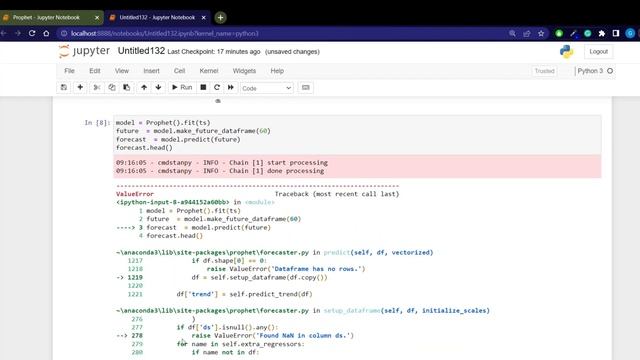Click the Python logo icon

point(566,51)
